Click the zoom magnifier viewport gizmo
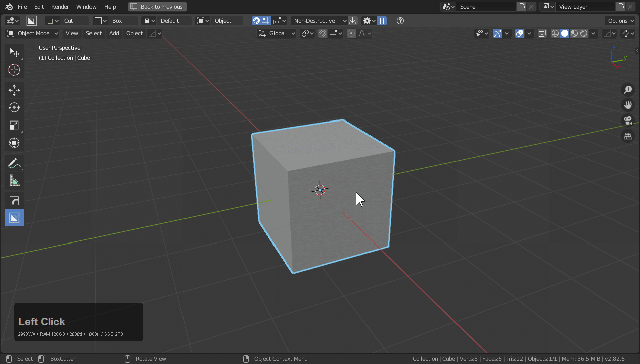 coord(628,90)
